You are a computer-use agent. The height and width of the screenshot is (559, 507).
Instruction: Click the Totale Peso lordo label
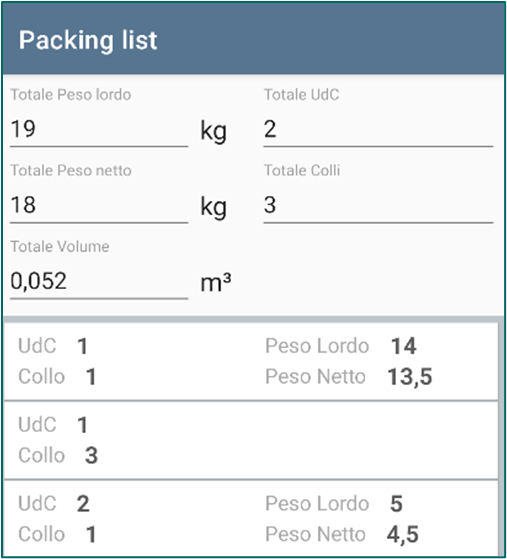[x=71, y=95]
